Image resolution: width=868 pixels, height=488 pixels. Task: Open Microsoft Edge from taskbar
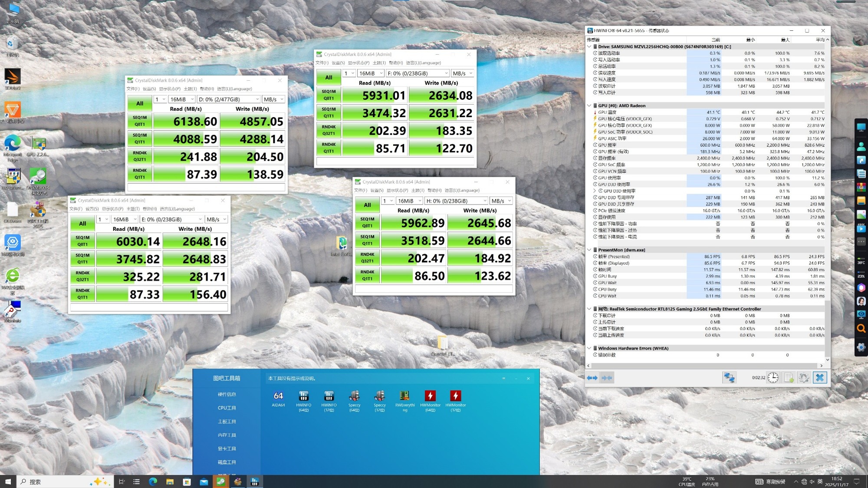[x=153, y=481]
